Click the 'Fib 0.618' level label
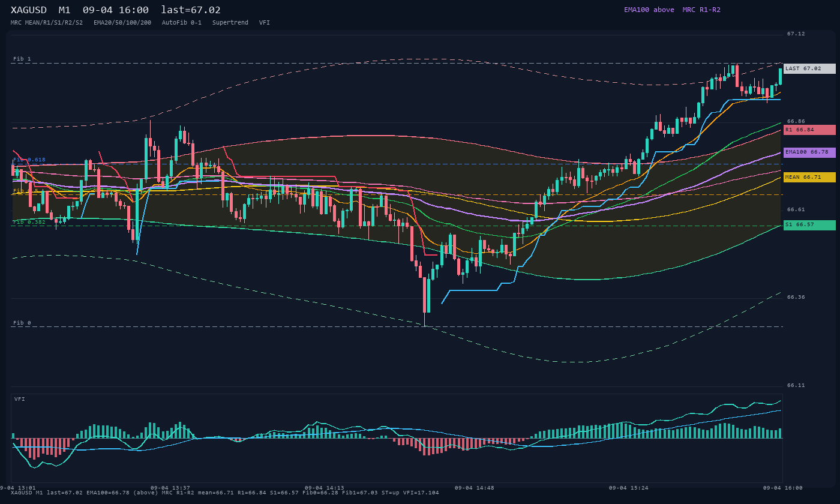 (x=29, y=160)
